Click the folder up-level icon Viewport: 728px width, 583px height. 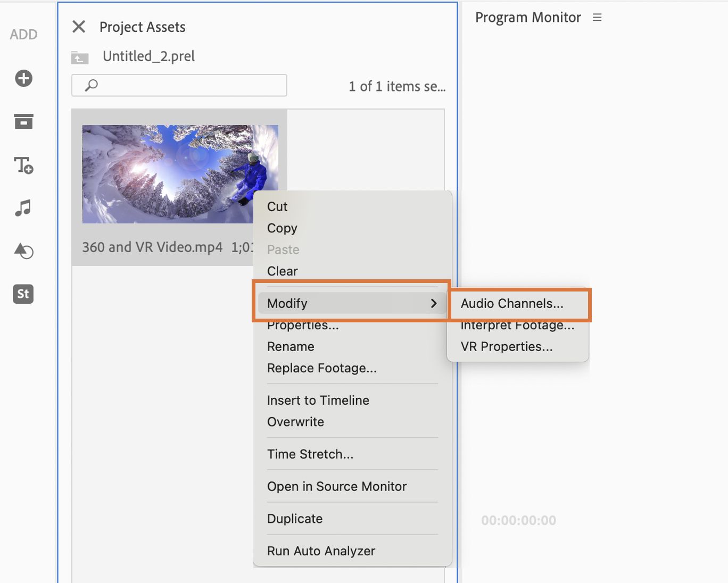click(x=80, y=57)
